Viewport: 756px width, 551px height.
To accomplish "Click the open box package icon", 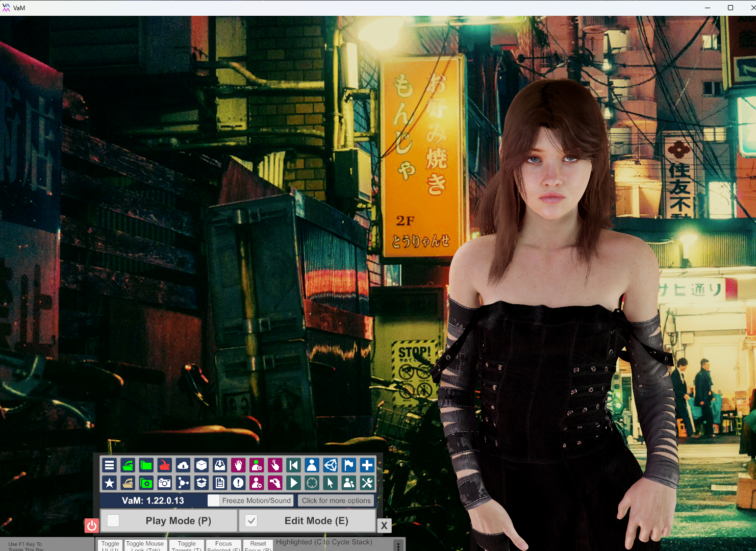I will [201, 483].
